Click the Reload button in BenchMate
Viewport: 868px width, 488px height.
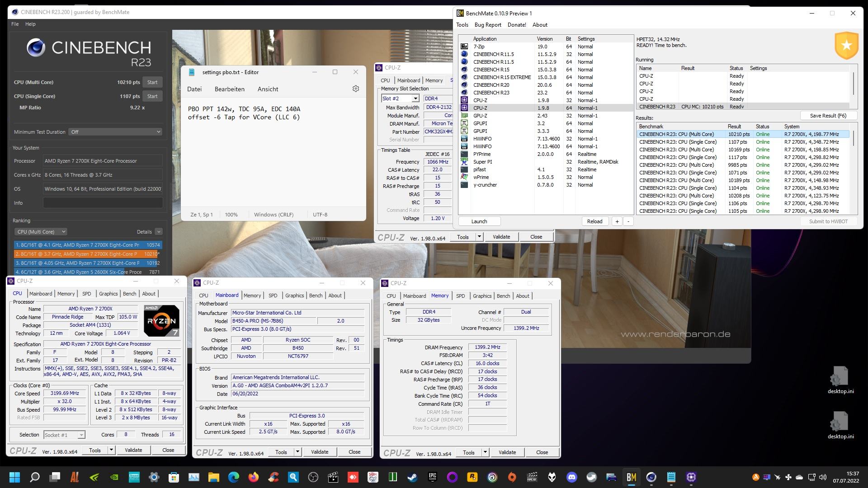(594, 221)
